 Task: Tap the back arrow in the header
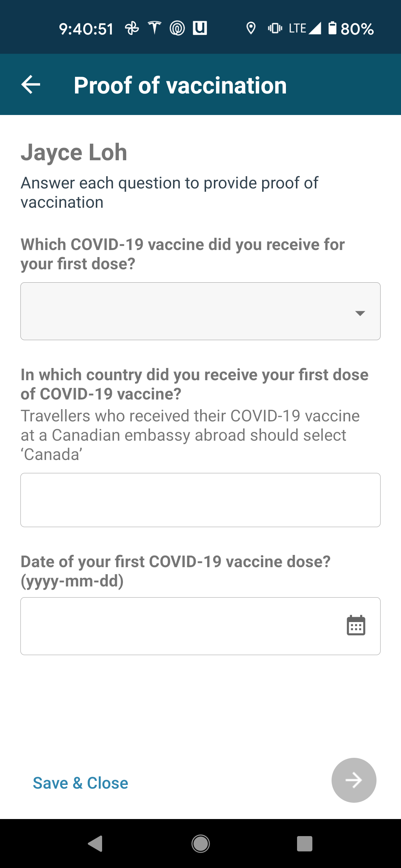(x=31, y=85)
